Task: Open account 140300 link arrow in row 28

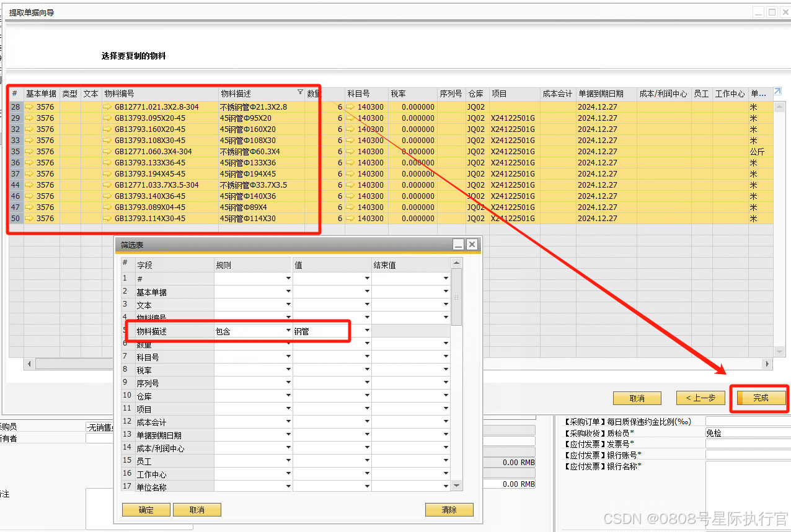Action: click(351, 107)
